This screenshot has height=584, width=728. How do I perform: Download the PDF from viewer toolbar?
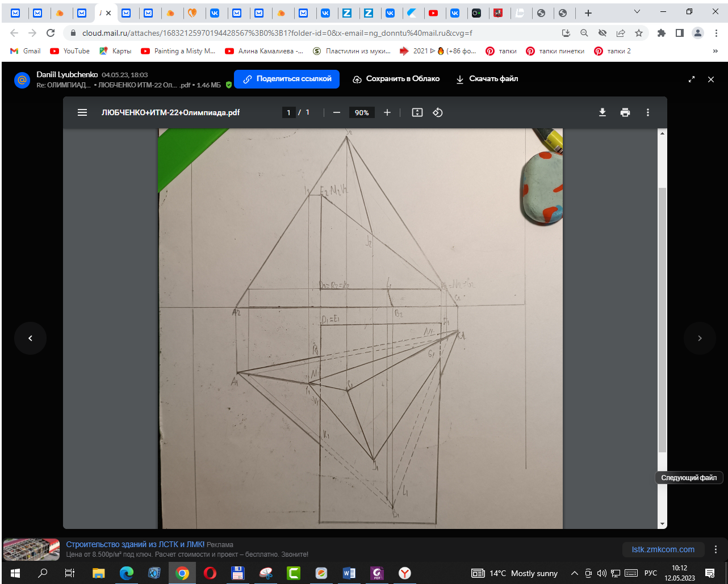[603, 112]
